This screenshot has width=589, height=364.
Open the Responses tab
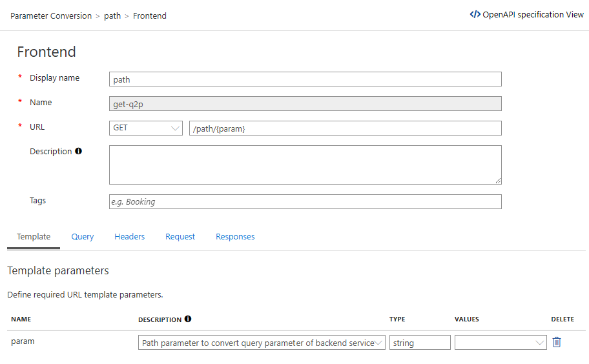[235, 237]
